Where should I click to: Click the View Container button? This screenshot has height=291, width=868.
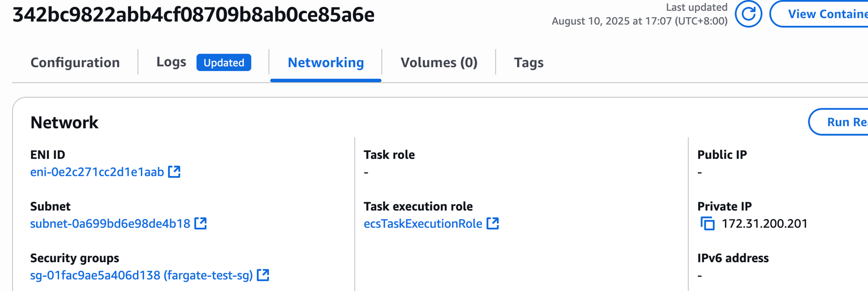coord(819,14)
